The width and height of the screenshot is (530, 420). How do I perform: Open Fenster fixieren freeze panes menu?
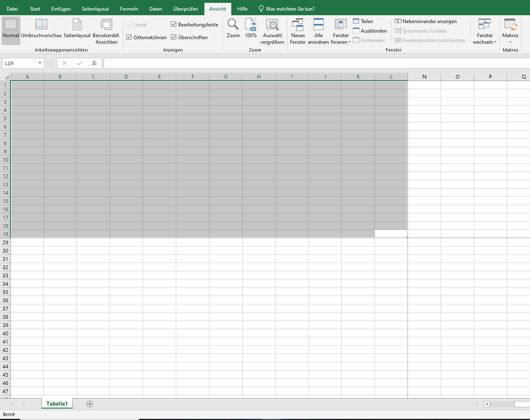pos(341,31)
